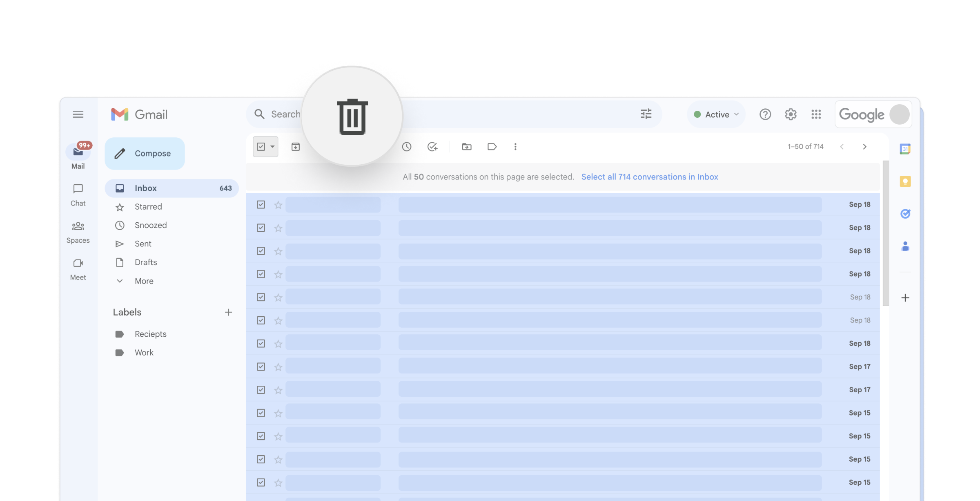Open the Google apps grid
Image resolution: width=980 pixels, height=501 pixels.
pos(816,114)
